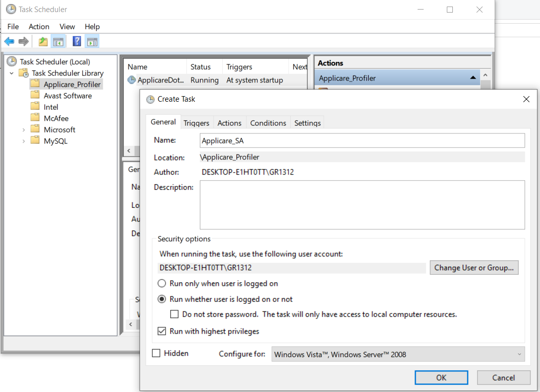Select the Task Scheduler (Local) clock icon
540x392 pixels.
click(12, 61)
